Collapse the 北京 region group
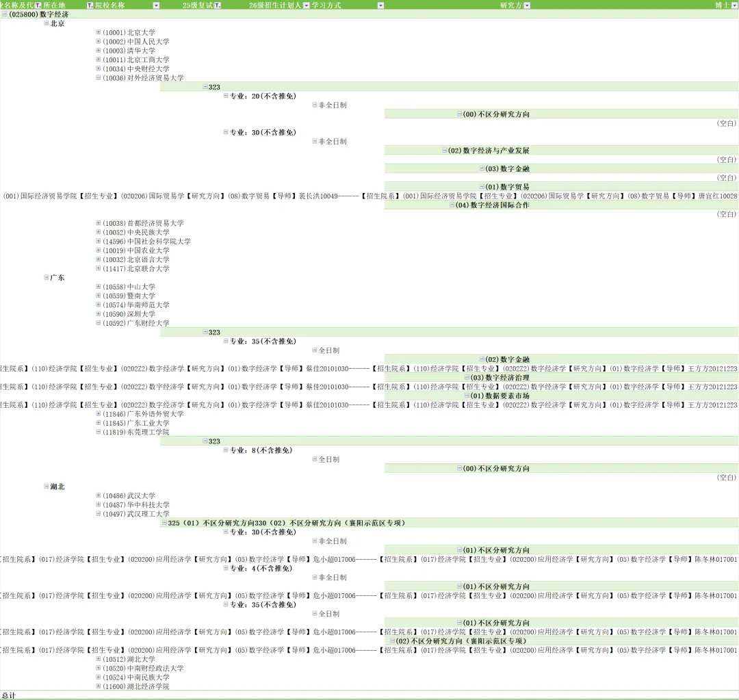Screen dimensions: 739x700 click(x=47, y=23)
